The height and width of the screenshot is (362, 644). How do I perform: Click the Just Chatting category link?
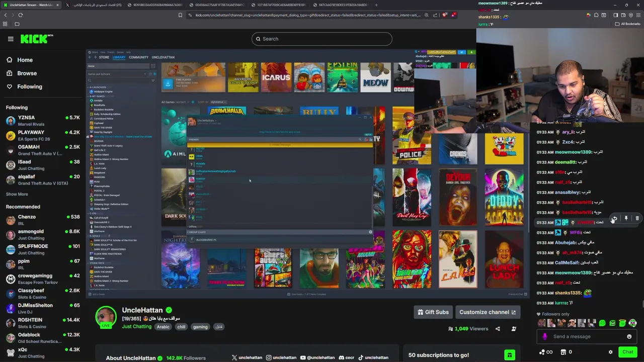point(136,327)
